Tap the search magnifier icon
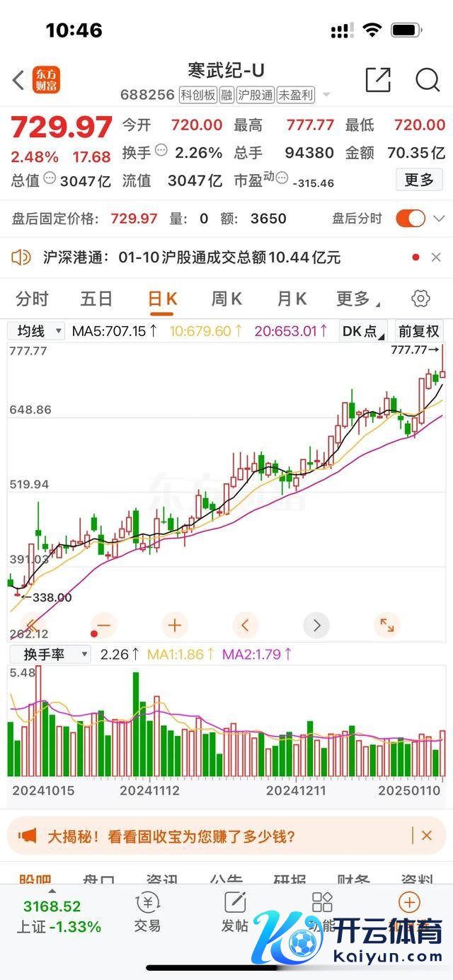 point(428,80)
